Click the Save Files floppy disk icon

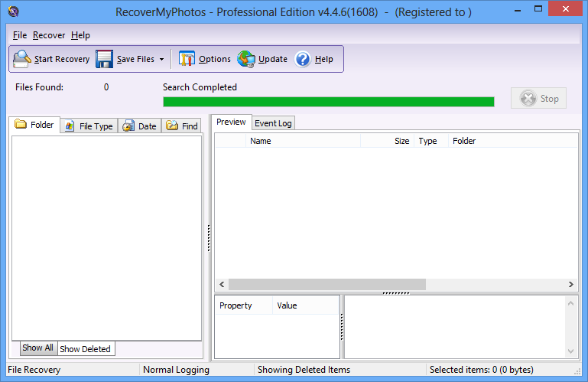coord(104,59)
